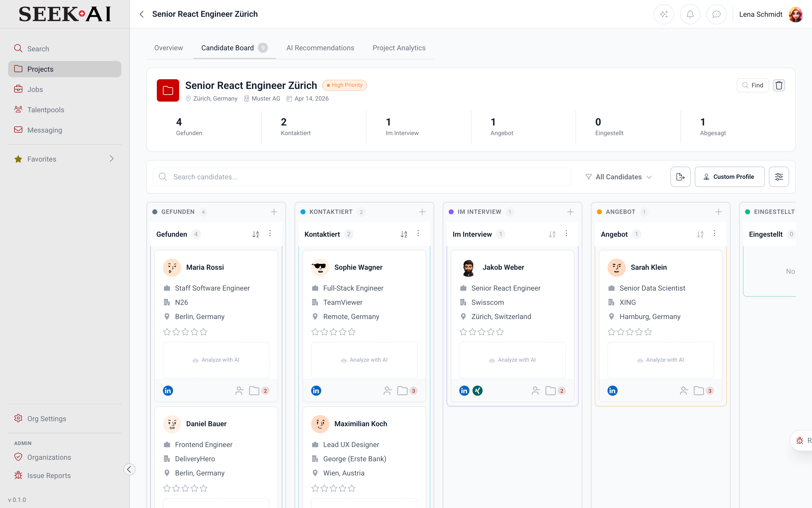Open Issue Reports in the sidebar
Screen dimensions: 812x508
[x=64, y=475]
